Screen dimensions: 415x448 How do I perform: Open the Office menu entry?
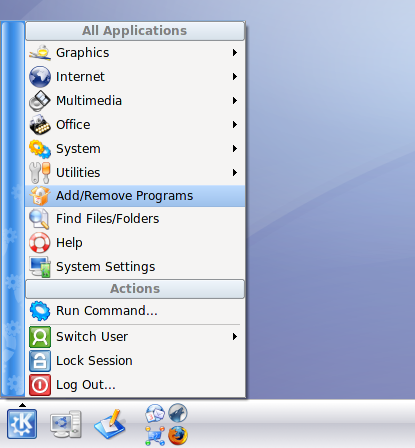pyautogui.click(x=135, y=125)
